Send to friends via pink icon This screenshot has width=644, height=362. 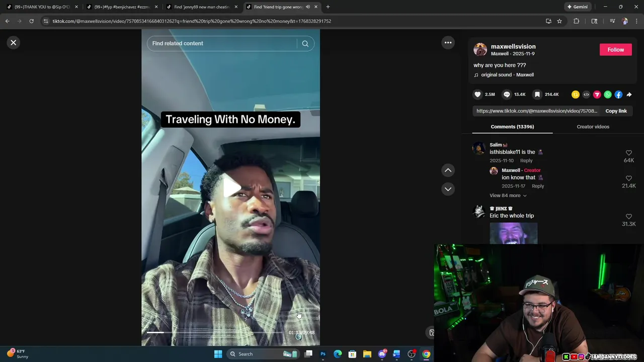[x=597, y=95]
